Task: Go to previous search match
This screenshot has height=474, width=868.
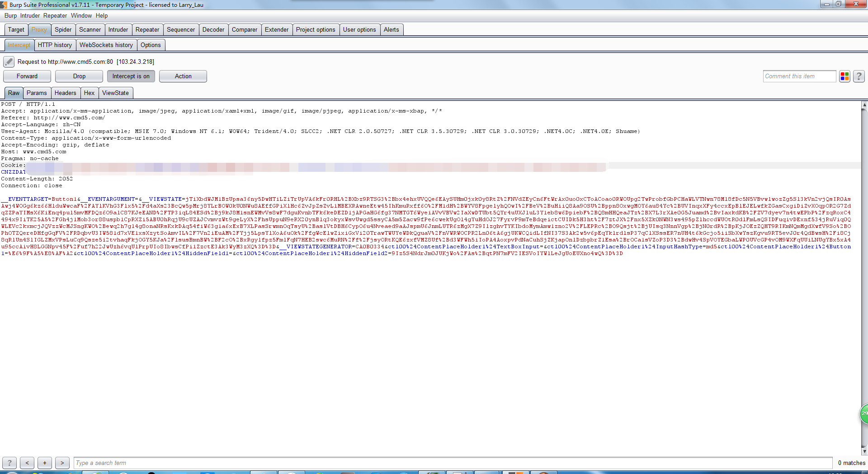Action: pos(27,463)
